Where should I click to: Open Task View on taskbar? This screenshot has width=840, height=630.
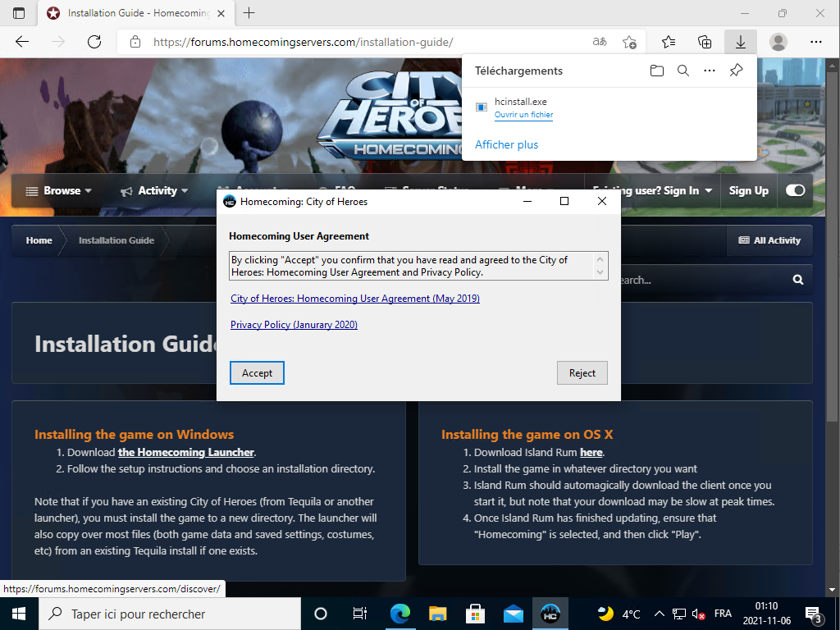pos(359,614)
